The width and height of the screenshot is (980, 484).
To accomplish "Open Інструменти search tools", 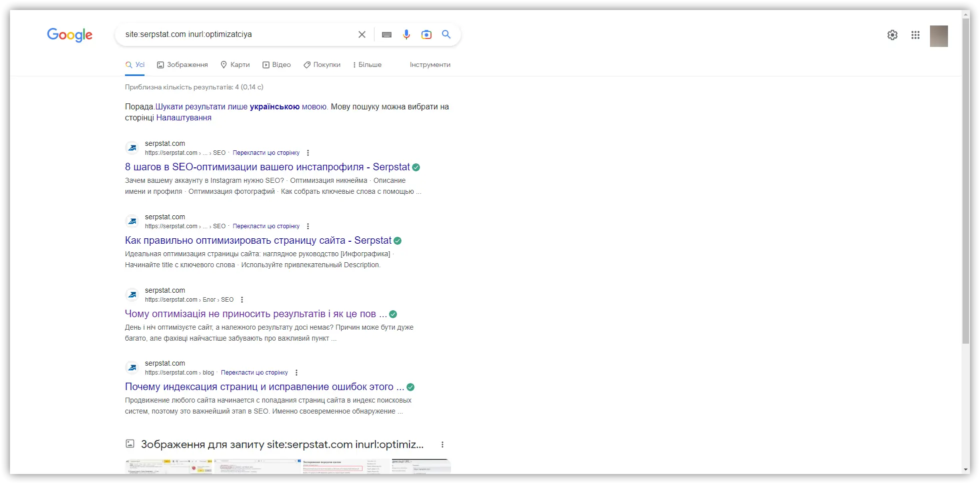I will pyautogui.click(x=430, y=65).
